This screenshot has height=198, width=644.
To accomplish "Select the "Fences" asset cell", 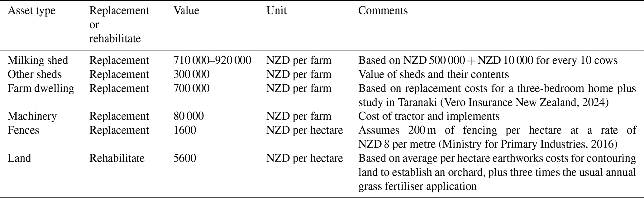I will (x=23, y=130).
